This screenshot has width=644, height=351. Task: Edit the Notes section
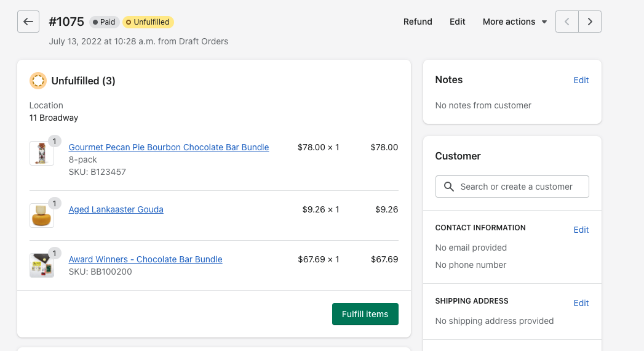click(581, 80)
